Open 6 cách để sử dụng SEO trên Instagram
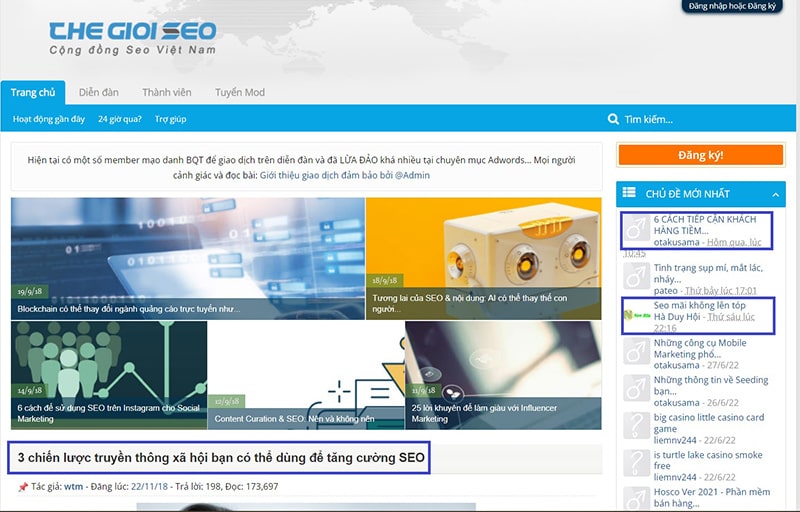Screen dimensions: 800x512 point(109,375)
